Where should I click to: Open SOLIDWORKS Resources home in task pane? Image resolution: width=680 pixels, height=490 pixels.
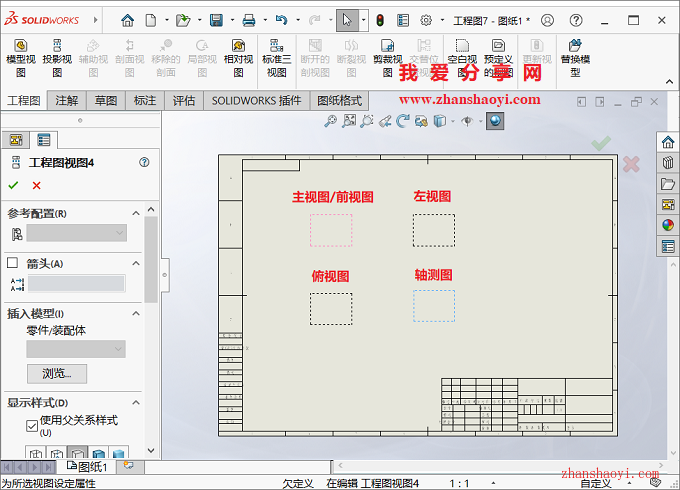click(668, 142)
